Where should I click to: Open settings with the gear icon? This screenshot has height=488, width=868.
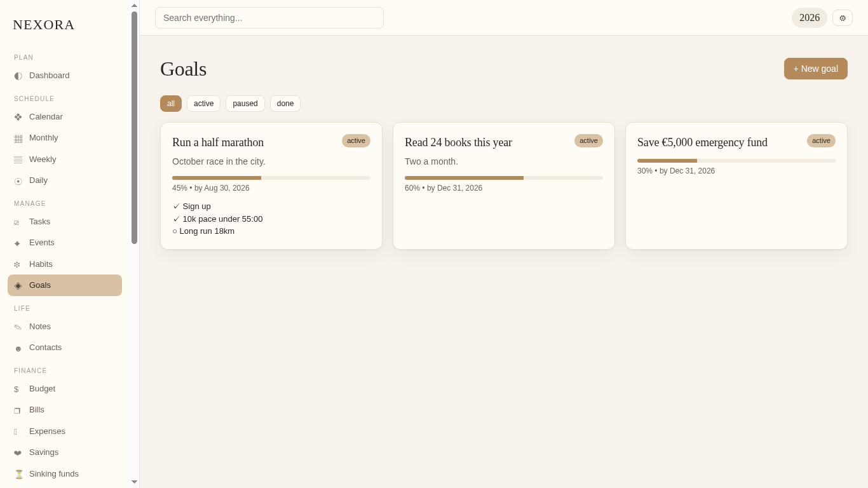[843, 18]
